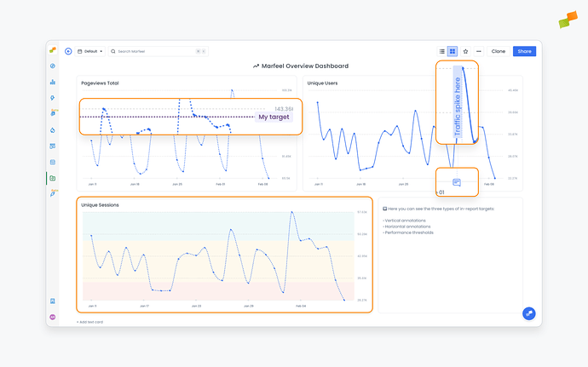
Task: Click the Add text card link
Action: click(x=91, y=322)
